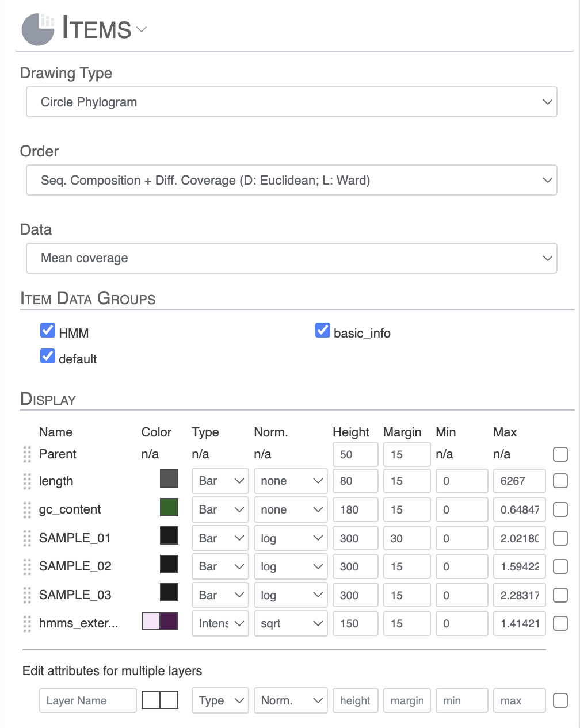The image size is (580, 728).
Task: Click the hmms_exter layer drag handle
Action: (27, 623)
